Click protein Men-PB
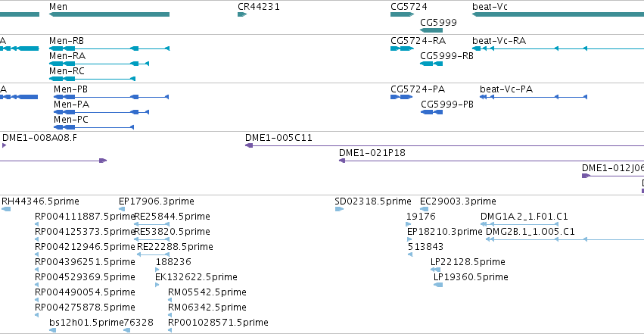 pos(111,97)
